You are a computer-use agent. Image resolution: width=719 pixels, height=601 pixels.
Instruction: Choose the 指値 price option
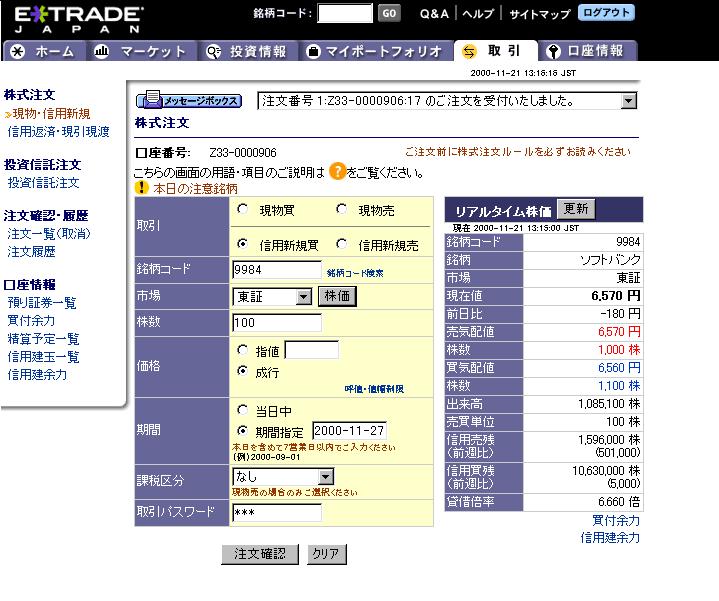pyautogui.click(x=243, y=350)
